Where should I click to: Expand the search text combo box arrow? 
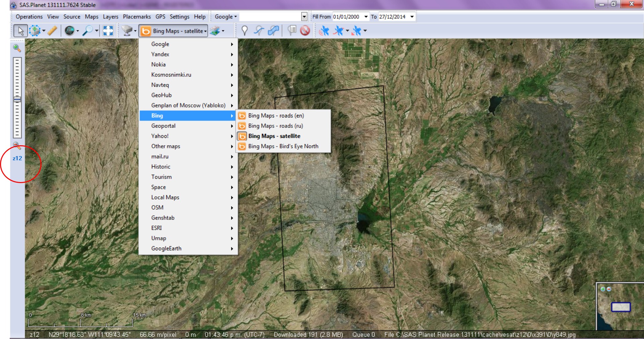(x=304, y=17)
